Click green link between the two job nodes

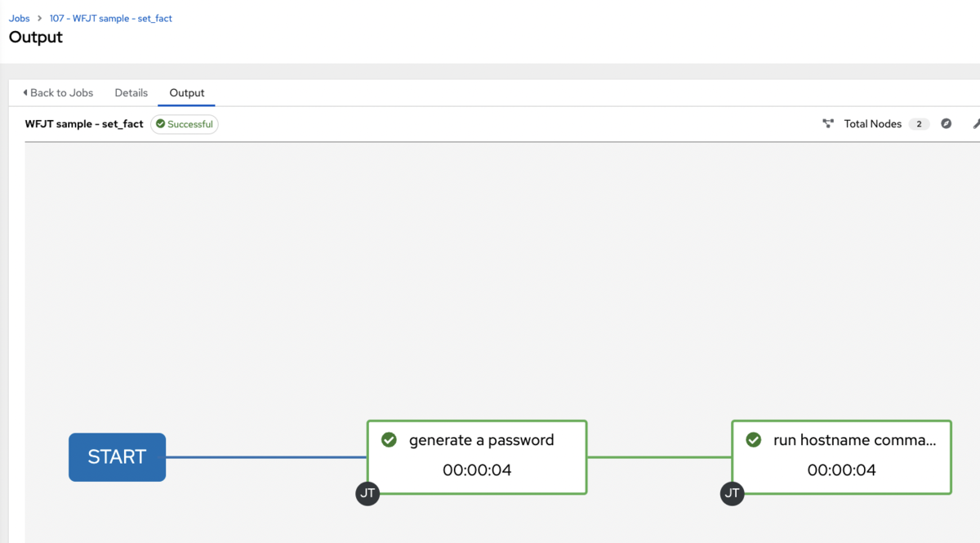click(x=659, y=457)
